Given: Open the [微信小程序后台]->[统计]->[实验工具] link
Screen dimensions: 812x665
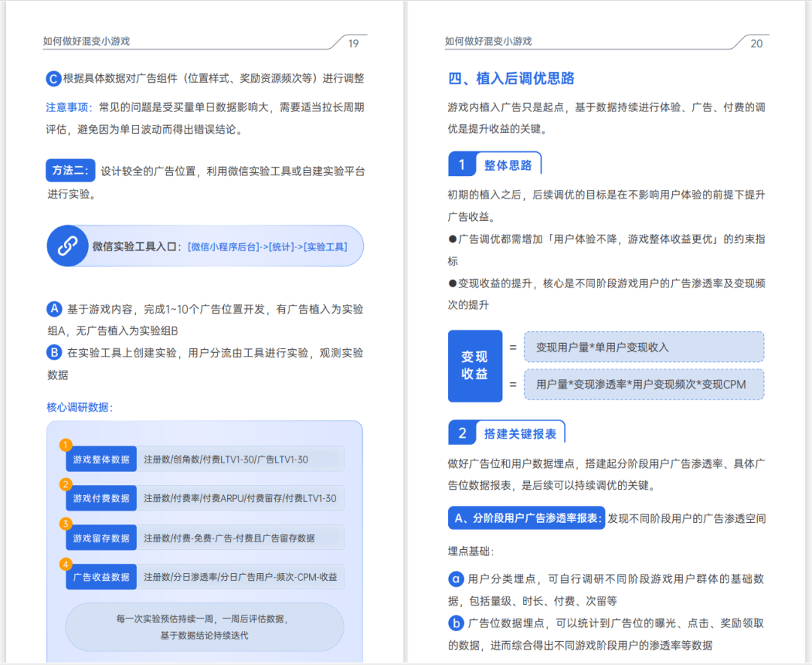Looking at the screenshot, I should pos(267,246).
